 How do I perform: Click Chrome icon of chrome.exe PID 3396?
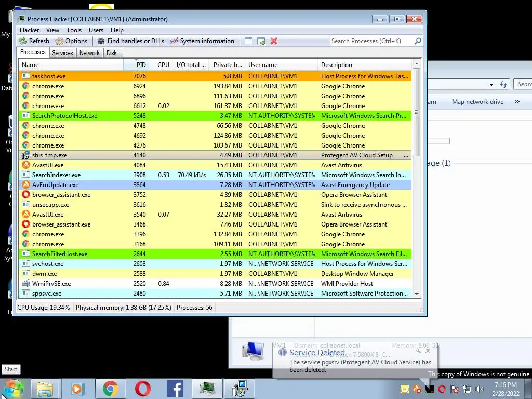point(26,234)
